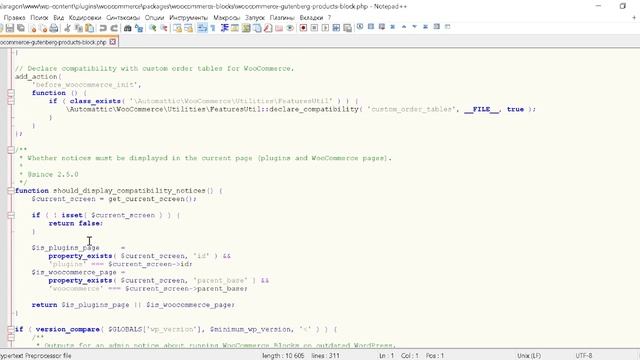Open the Function List panel
640x360 pixels.
pyautogui.click(x=268, y=28)
